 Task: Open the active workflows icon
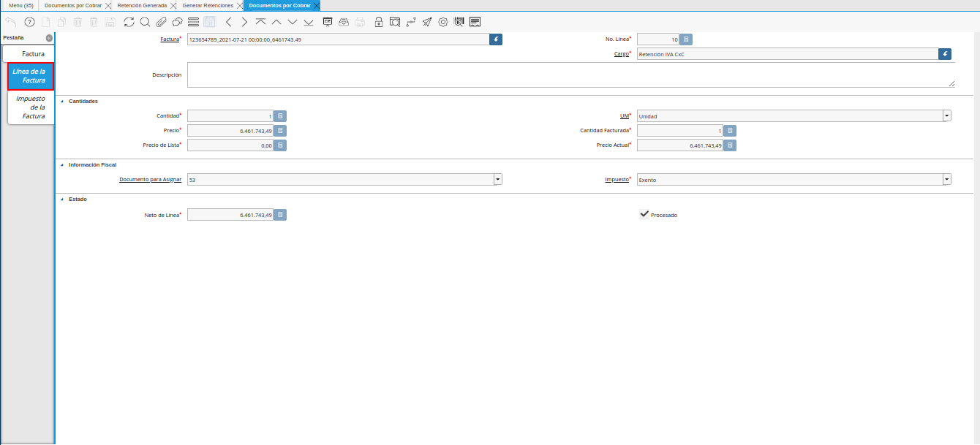pyautogui.click(x=411, y=22)
